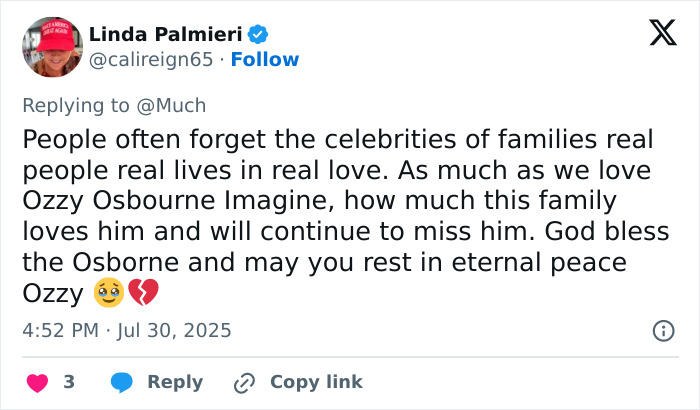Screen dimensions: 700x410
Task: Click the broken heart emoji
Action: tap(140, 295)
